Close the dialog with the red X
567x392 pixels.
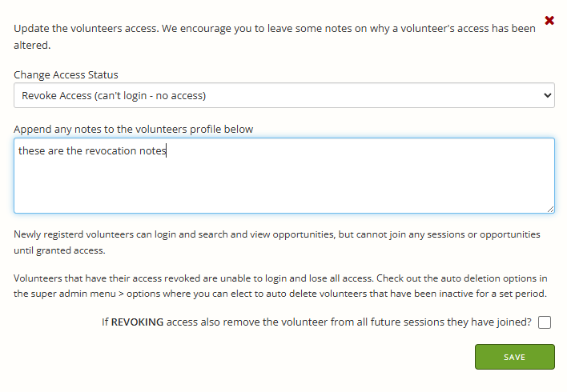[x=549, y=20]
